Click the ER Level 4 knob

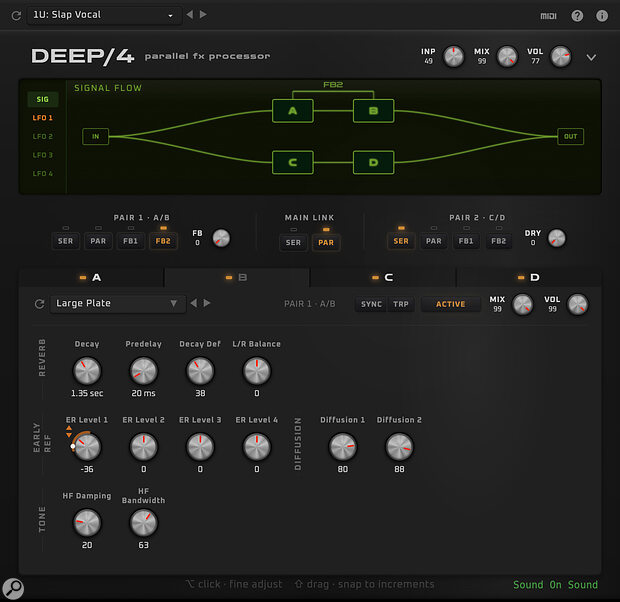257,447
